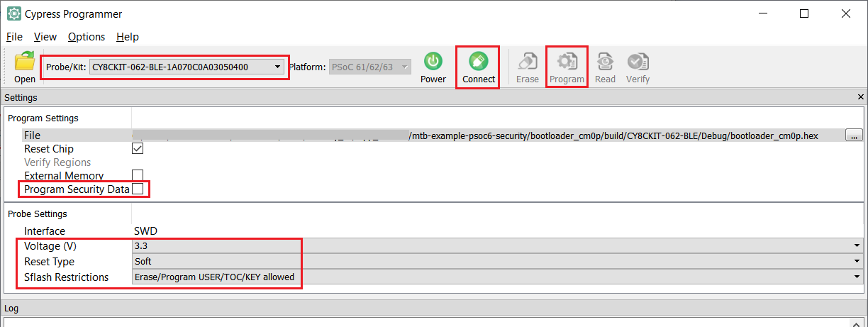
Task: Click the bootloader_cm0p.hex file path field
Action: [x=488, y=135]
